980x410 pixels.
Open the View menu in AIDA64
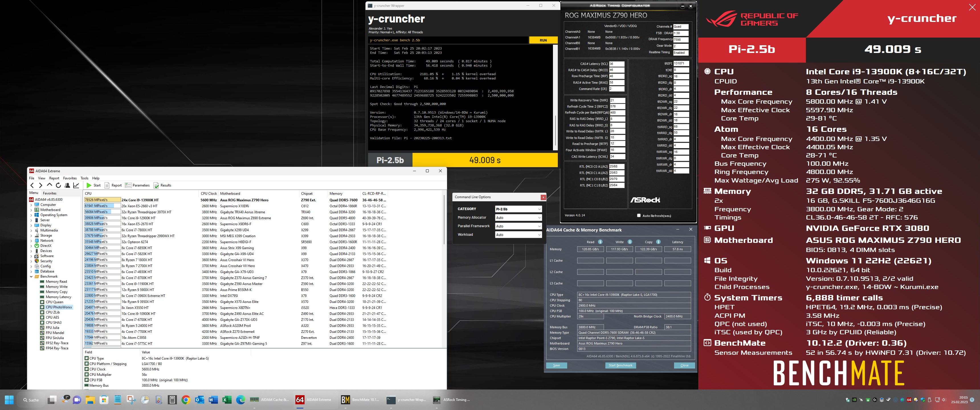click(42, 178)
